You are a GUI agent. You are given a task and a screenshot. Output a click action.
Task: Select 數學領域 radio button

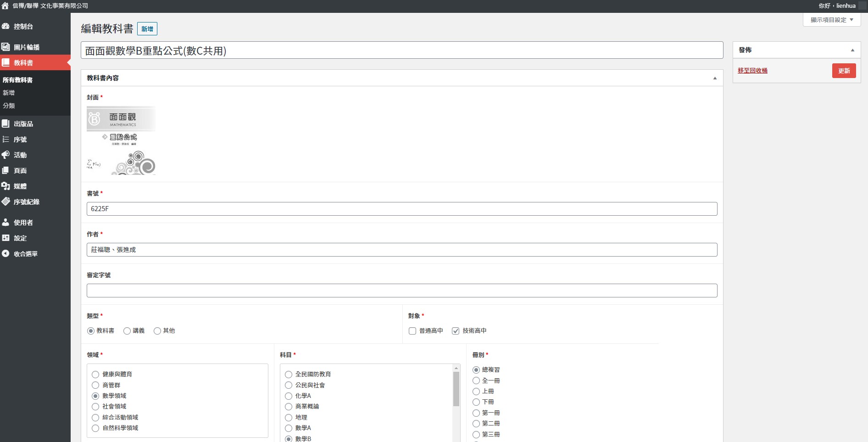click(x=95, y=396)
